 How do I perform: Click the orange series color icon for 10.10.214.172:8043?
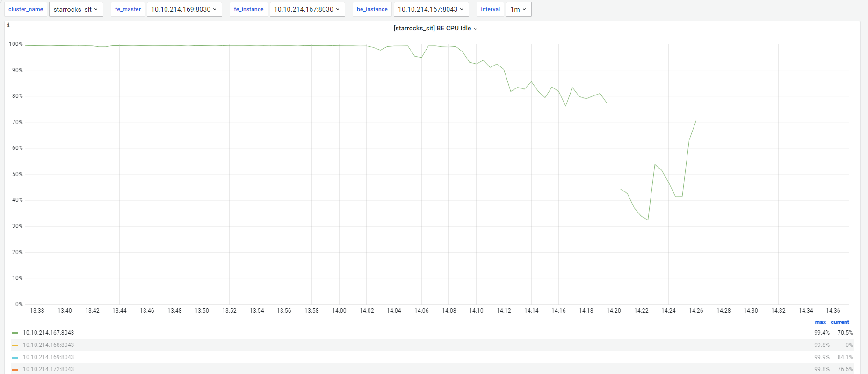pos(15,370)
